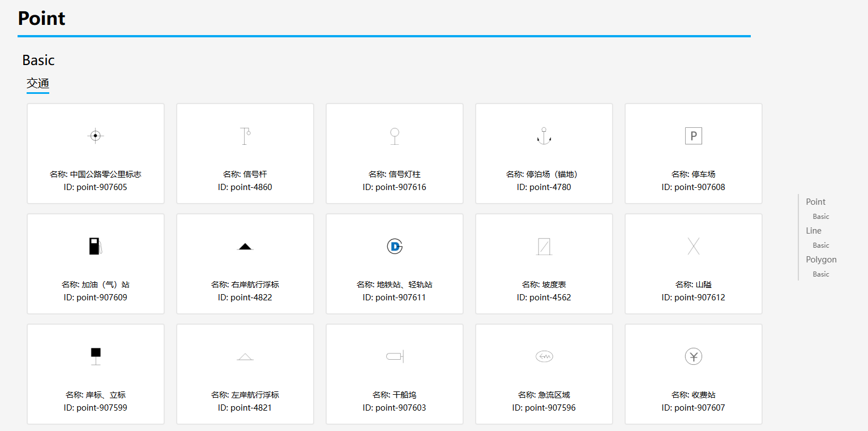Pick the 信号灯柱 signal lamp post icon
The image size is (868, 431).
pos(395,136)
